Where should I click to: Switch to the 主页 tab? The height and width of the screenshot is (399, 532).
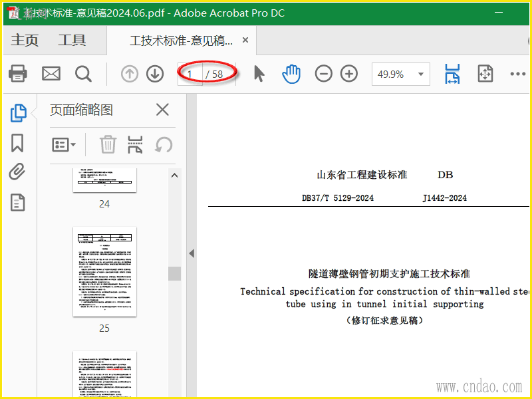click(25, 41)
